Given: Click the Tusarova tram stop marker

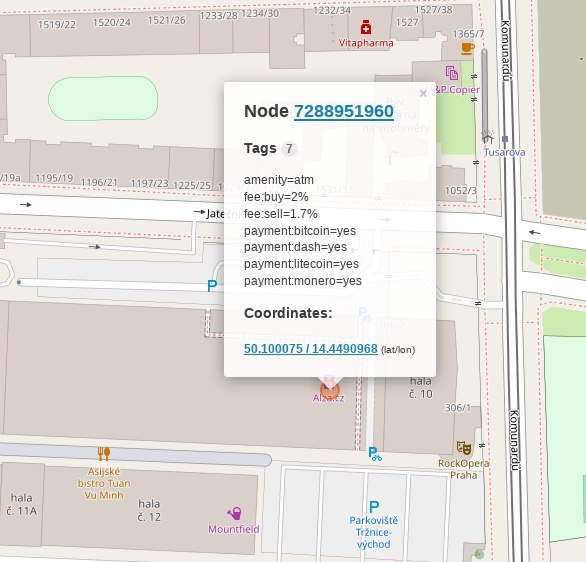Looking at the screenshot, I should [505, 139].
